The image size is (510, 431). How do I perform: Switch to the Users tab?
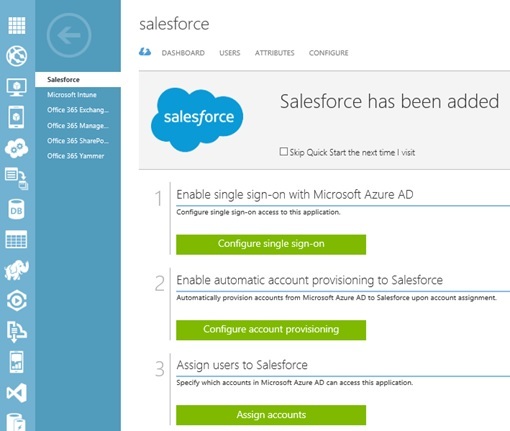click(230, 53)
